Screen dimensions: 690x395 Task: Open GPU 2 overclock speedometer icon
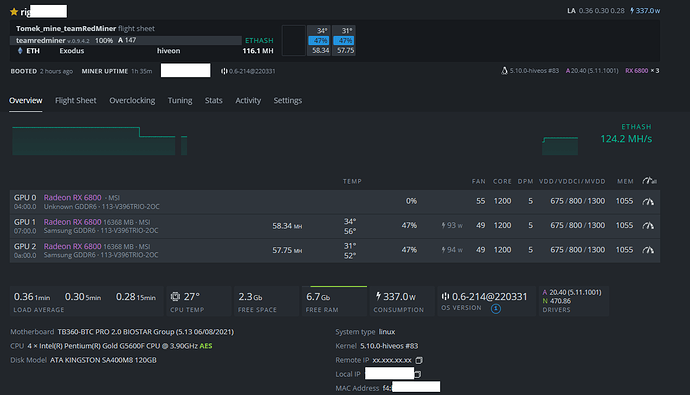click(648, 250)
